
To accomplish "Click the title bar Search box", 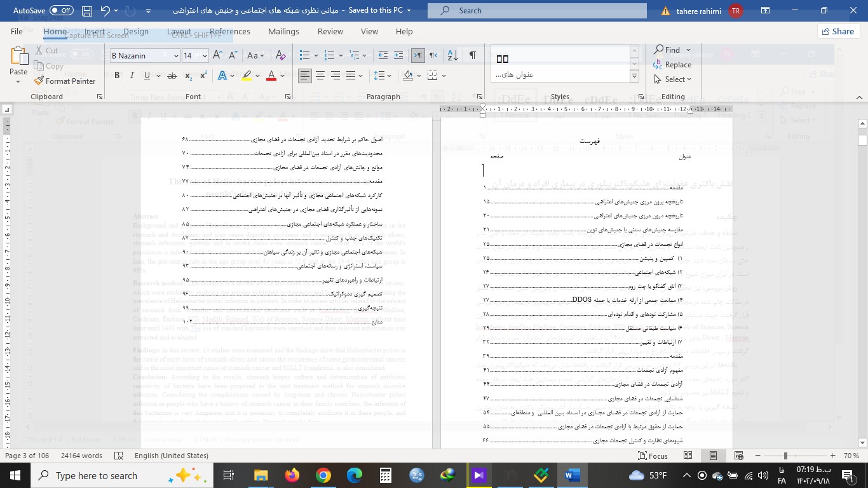I will click(x=537, y=11).
